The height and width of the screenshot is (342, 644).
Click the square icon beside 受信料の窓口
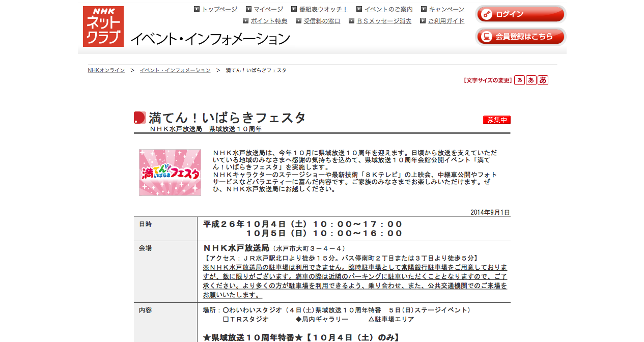point(299,21)
